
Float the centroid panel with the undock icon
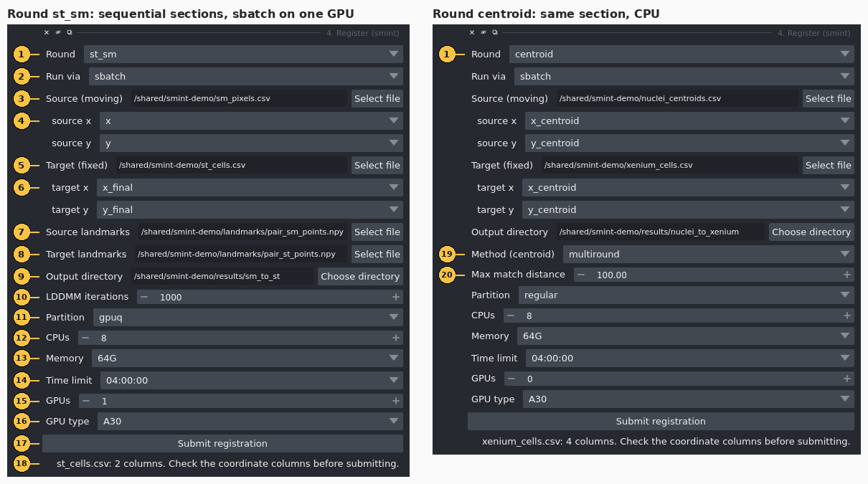pos(495,32)
